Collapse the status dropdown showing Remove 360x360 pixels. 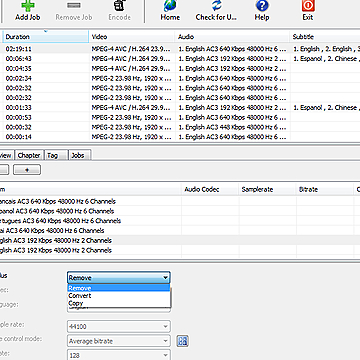point(119,278)
